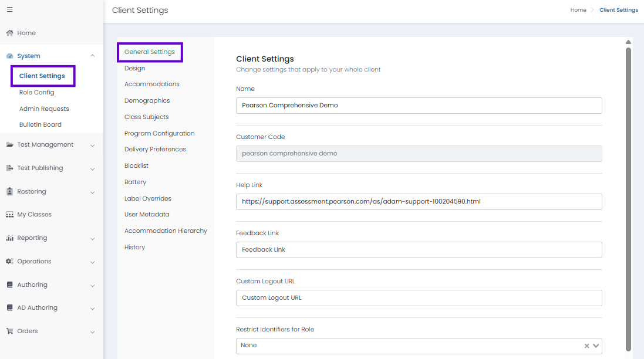Click into the Help Link field

click(x=419, y=202)
